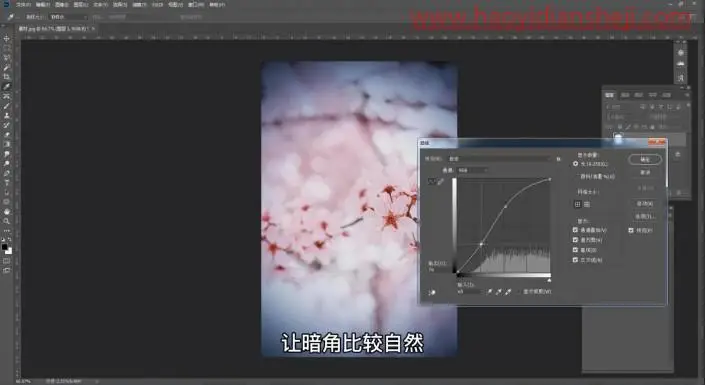The height and width of the screenshot is (385, 705).
Task: Click OK button in Curves dialog
Action: coord(645,159)
